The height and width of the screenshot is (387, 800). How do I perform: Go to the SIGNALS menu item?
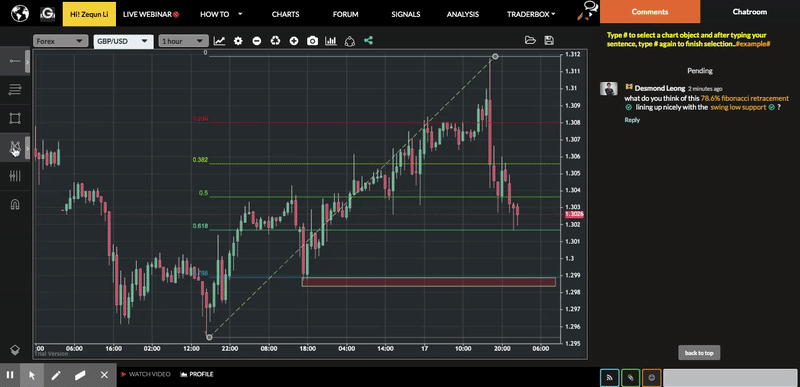pyautogui.click(x=406, y=14)
